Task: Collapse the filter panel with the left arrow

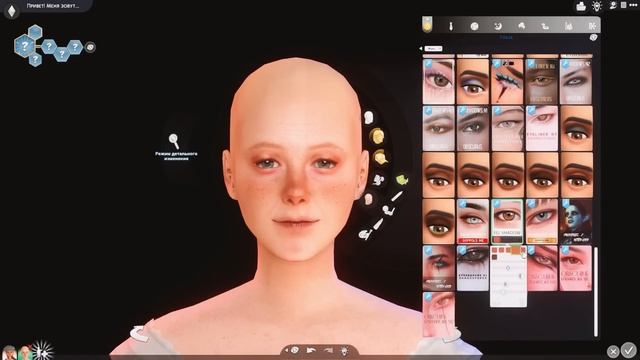Action: pyautogui.click(x=421, y=49)
